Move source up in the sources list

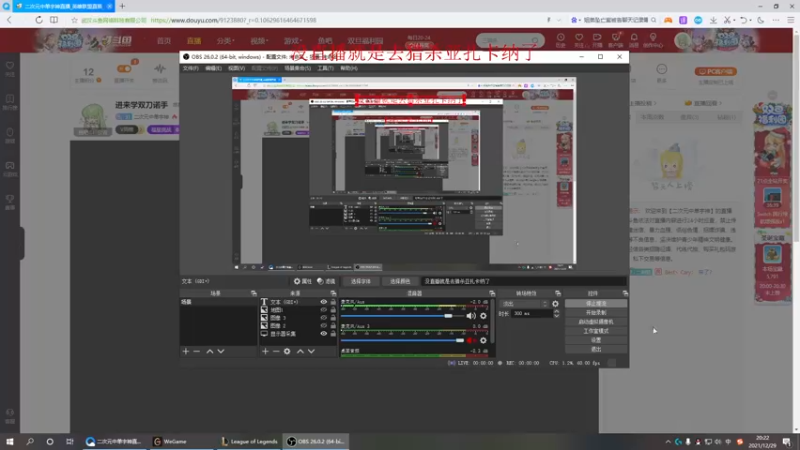pyautogui.click(x=300, y=351)
